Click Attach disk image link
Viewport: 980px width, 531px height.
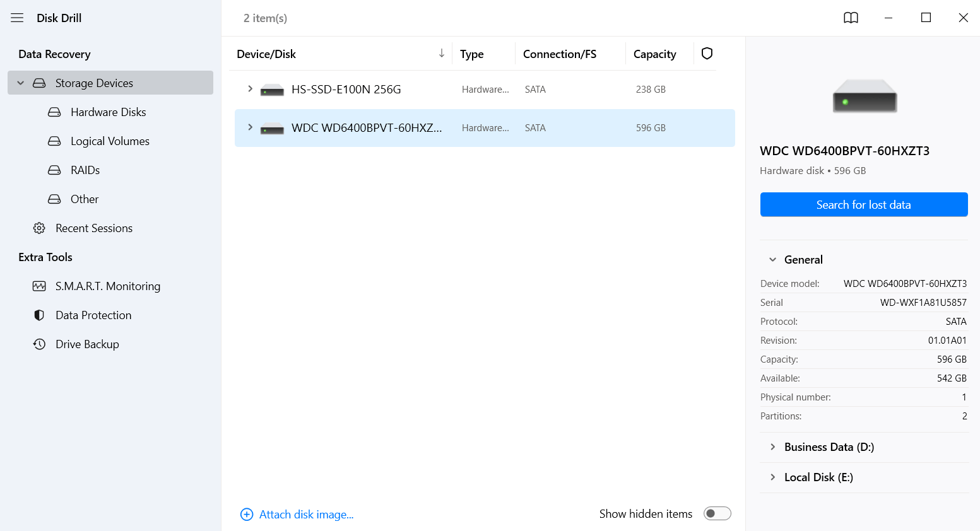tap(297, 514)
